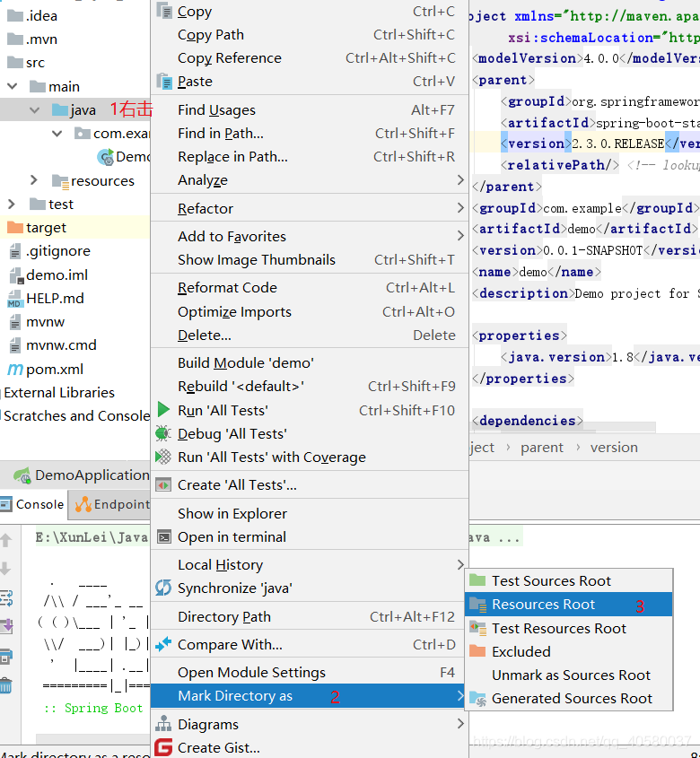Choose Copy Path from context menu

click(310, 35)
